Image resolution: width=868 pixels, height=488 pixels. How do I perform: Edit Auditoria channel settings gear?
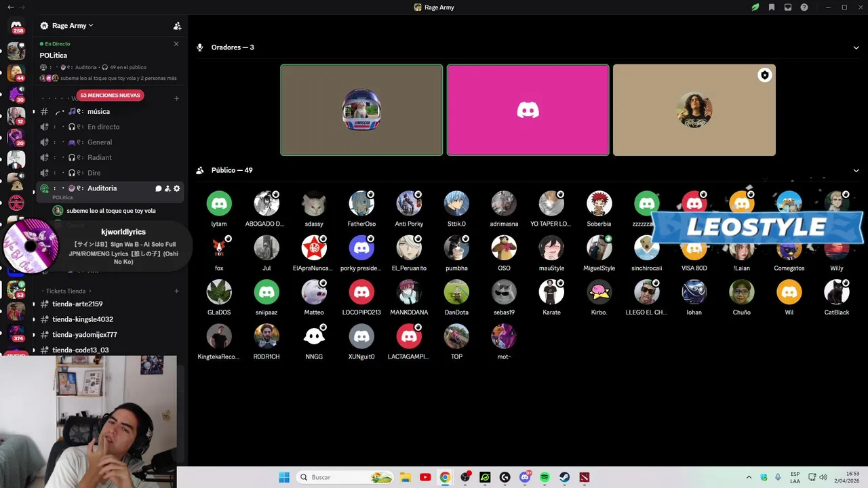pyautogui.click(x=177, y=188)
